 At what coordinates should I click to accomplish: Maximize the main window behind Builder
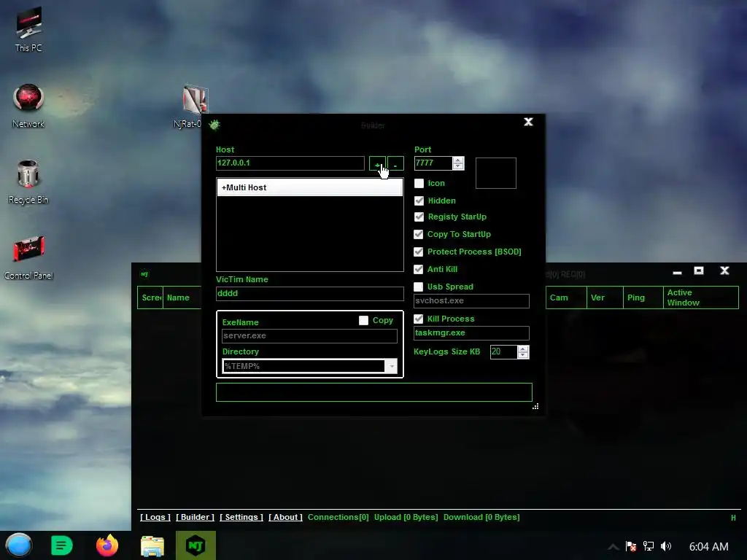coord(699,271)
